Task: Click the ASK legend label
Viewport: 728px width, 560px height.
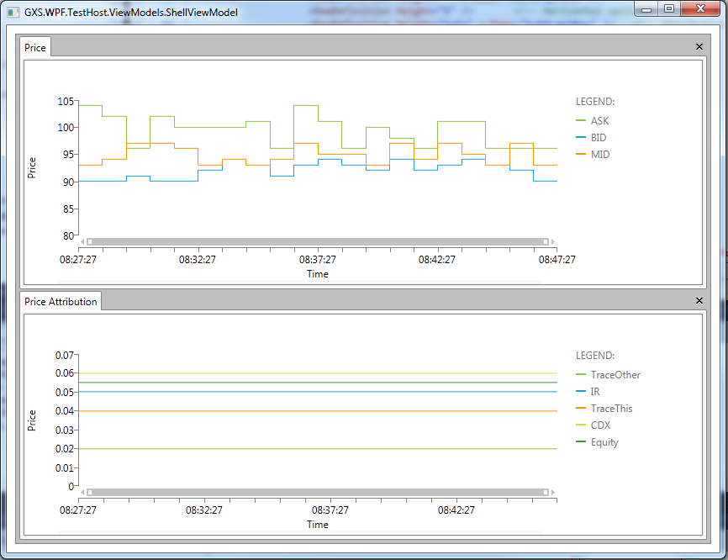Action: [599, 121]
